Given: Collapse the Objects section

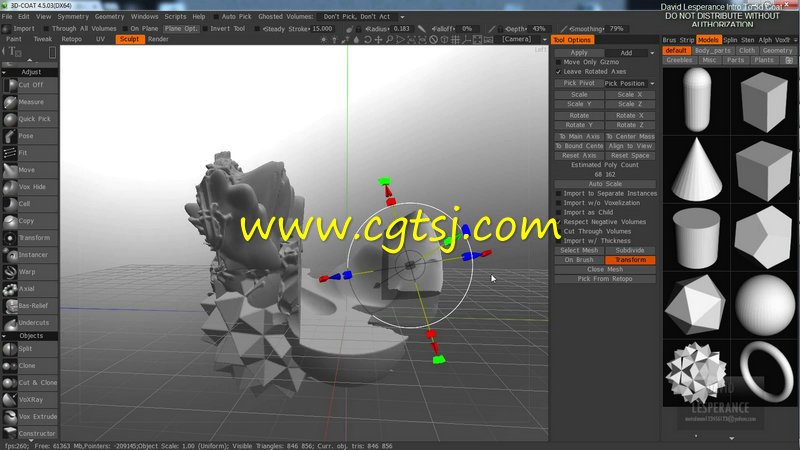Looking at the screenshot, I should pyautogui.click(x=4, y=336).
